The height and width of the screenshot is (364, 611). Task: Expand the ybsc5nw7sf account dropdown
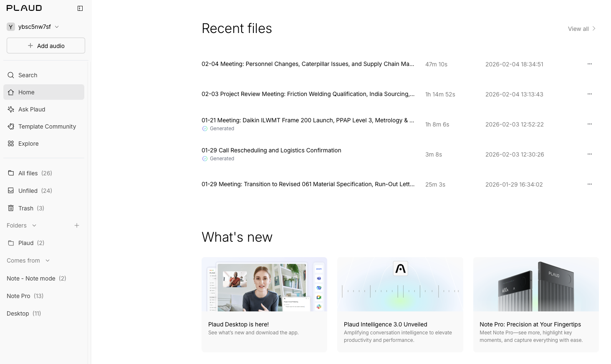point(57,27)
